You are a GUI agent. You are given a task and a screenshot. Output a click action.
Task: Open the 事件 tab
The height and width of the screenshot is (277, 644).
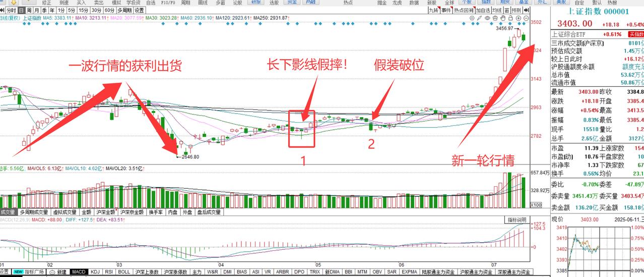coord(446,10)
